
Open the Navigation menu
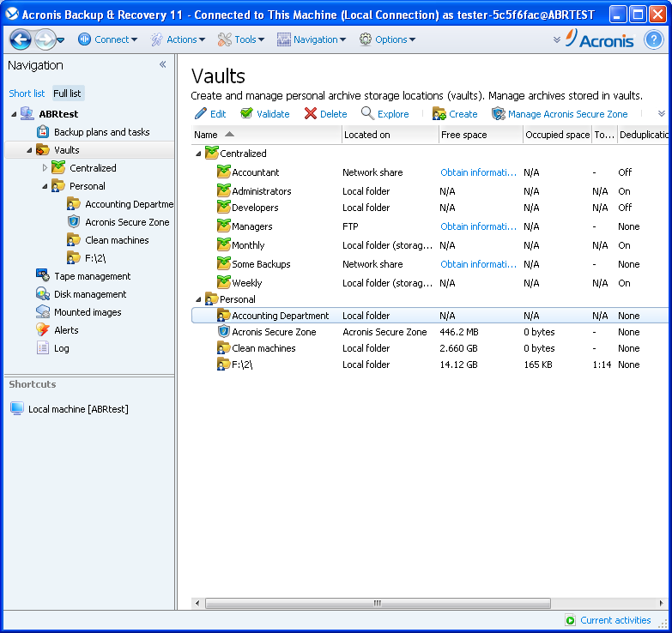(312, 39)
